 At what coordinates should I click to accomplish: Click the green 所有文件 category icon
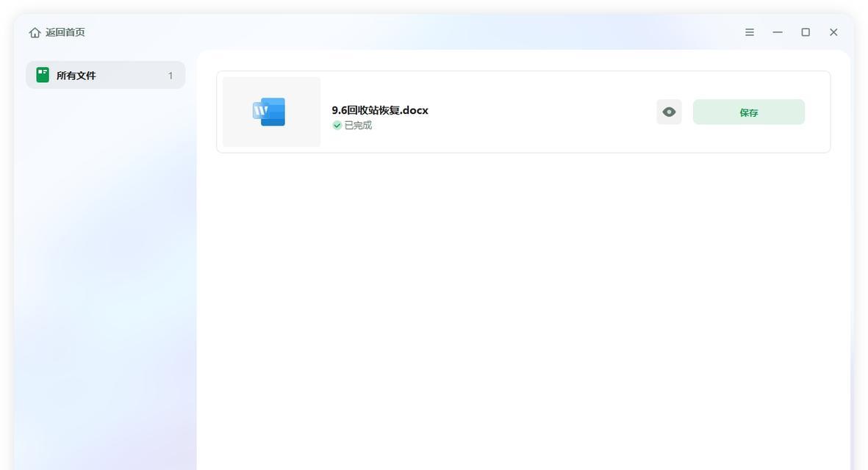pos(43,75)
